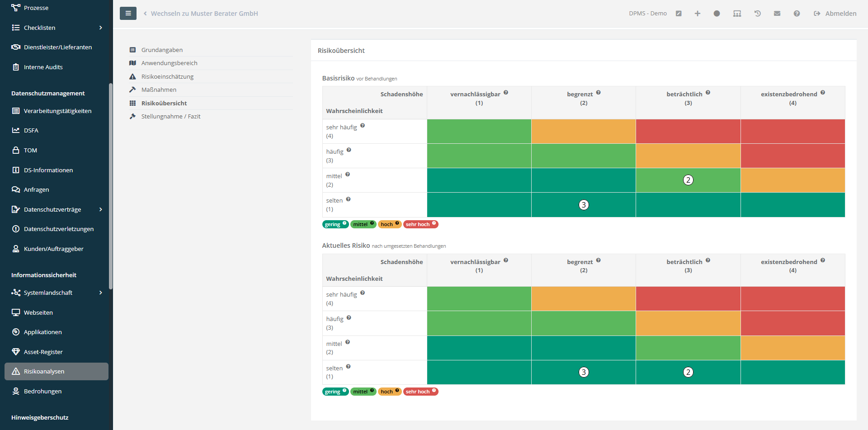The height and width of the screenshot is (430, 868).
Task: Click the help question mark in header
Action: click(796, 14)
